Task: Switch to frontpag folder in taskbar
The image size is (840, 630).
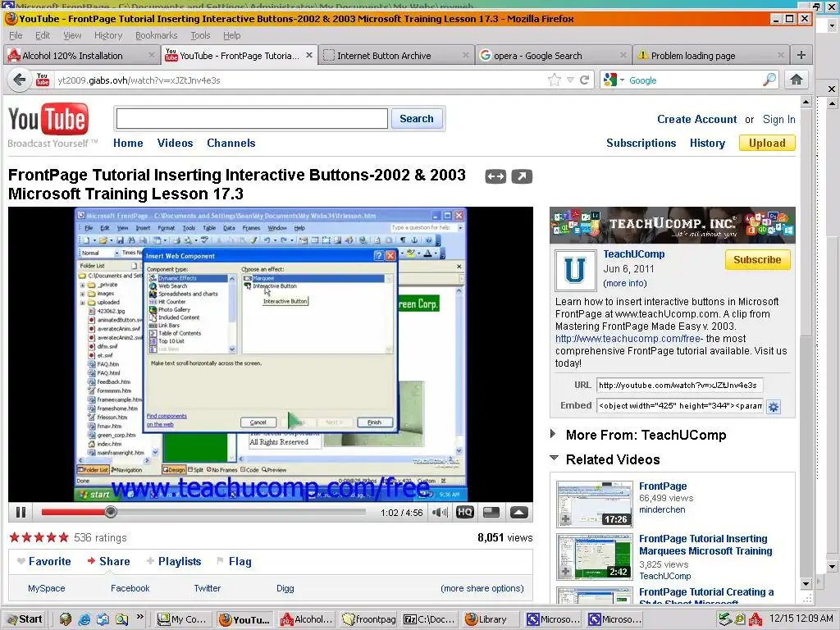Action: 369,619
